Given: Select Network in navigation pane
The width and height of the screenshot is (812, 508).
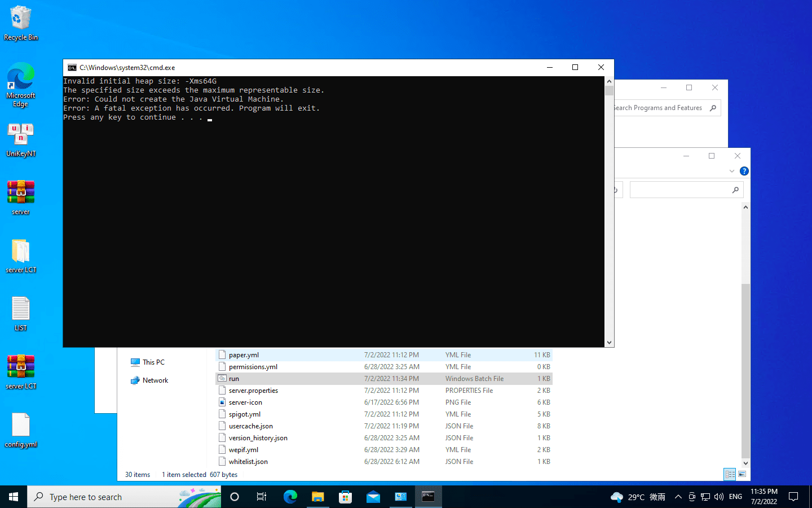Looking at the screenshot, I should pyautogui.click(x=155, y=380).
